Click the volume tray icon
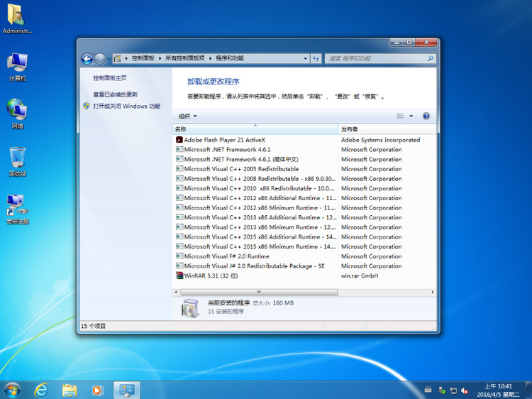Viewport: 532px width, 399px height. (x=465, y=390)
